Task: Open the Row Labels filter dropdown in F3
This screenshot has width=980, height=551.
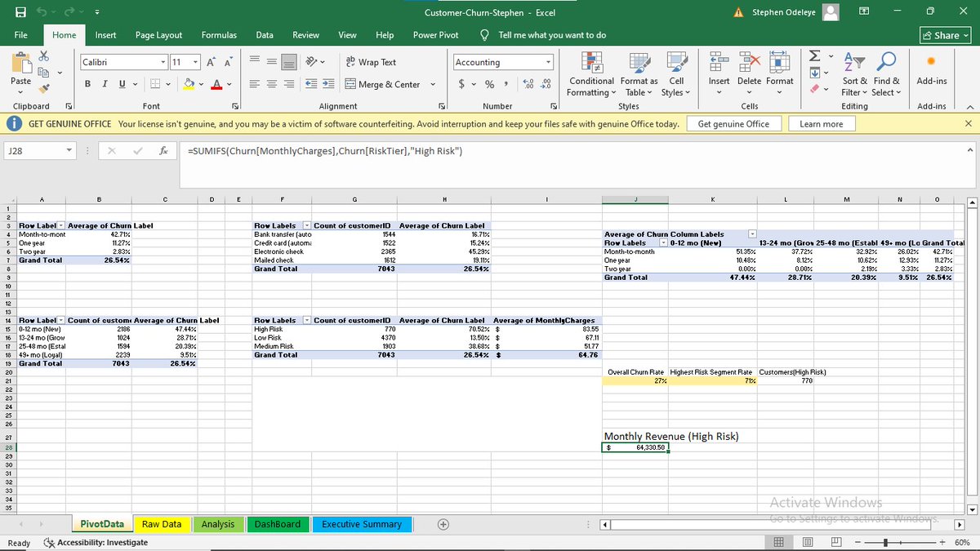Action: (306, 225)
